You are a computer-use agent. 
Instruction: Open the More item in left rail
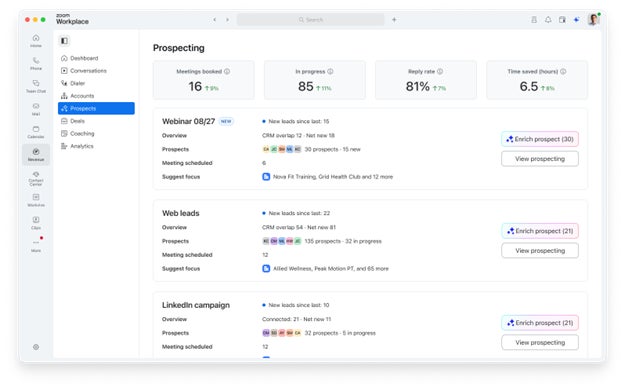point(36,245)
